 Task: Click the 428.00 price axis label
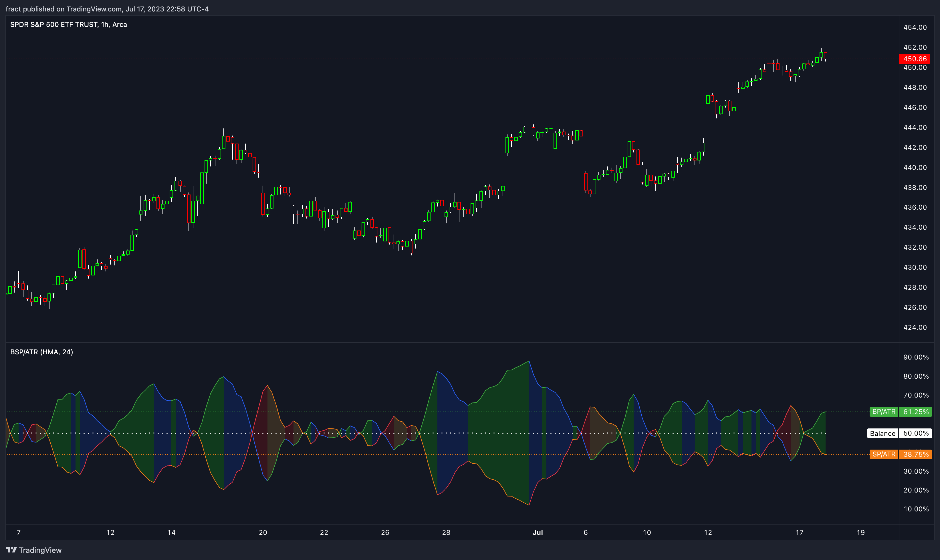(x=915, y=287)
